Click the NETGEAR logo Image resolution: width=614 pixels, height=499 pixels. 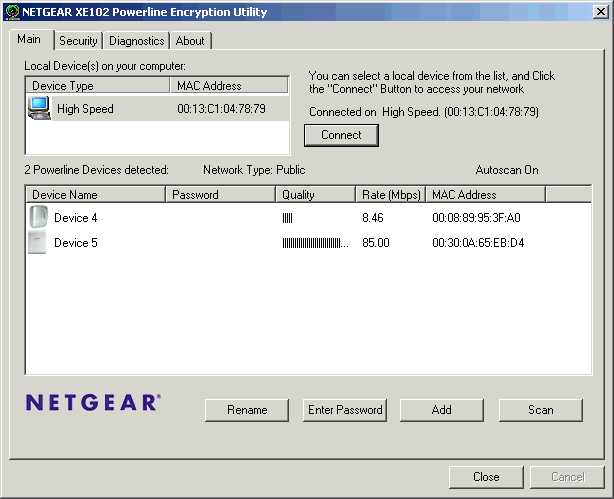point(93,403)
